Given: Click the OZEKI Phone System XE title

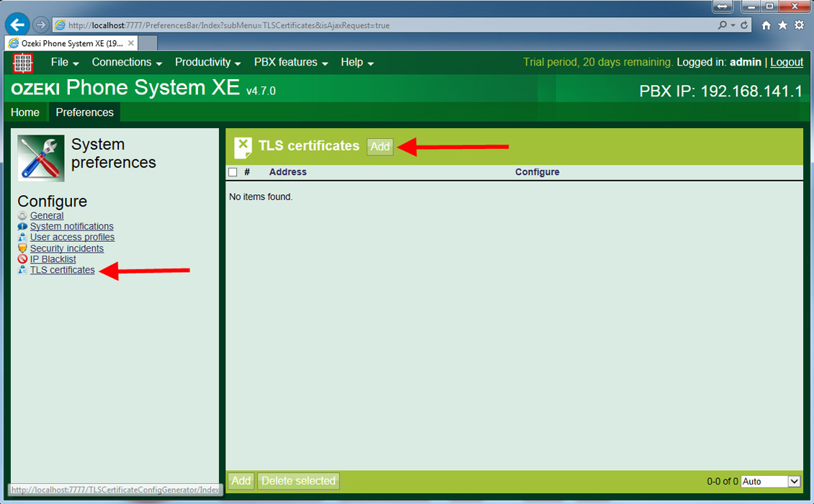Looking at the screenshot, I should pos(125,88).
